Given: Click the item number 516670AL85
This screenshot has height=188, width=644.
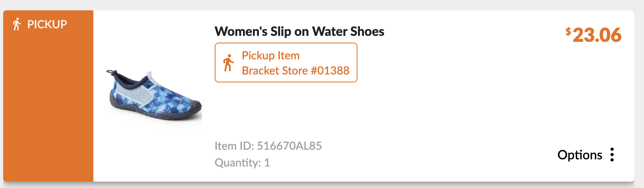Looking at the screenshot, I should (289, 146).
